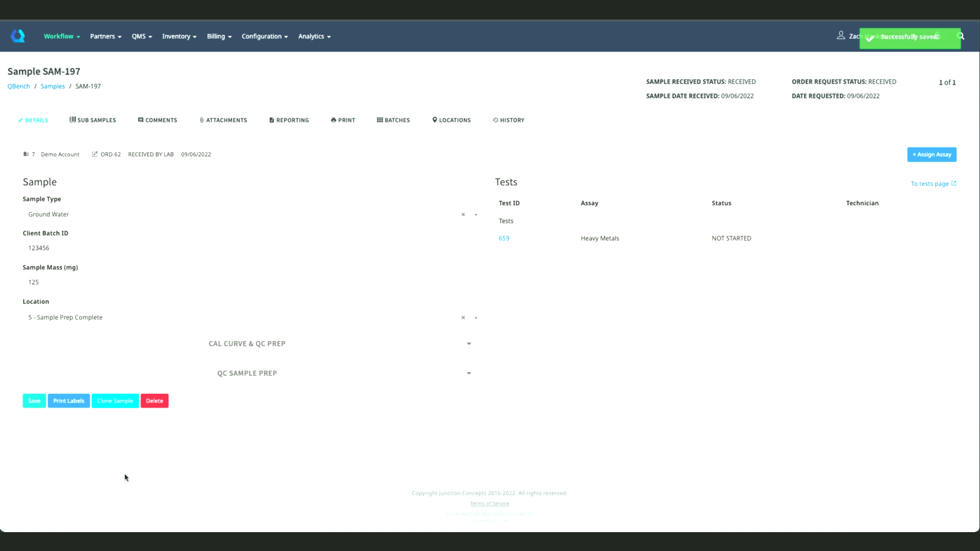Click the ORD-62 order edit icon
980x551 pixels.
[94, 154]
